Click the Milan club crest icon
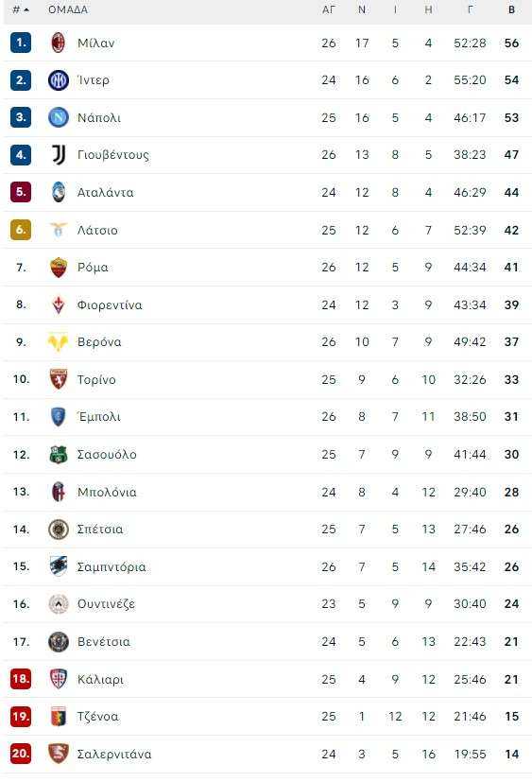532x782 pixels. pos(59,43)
